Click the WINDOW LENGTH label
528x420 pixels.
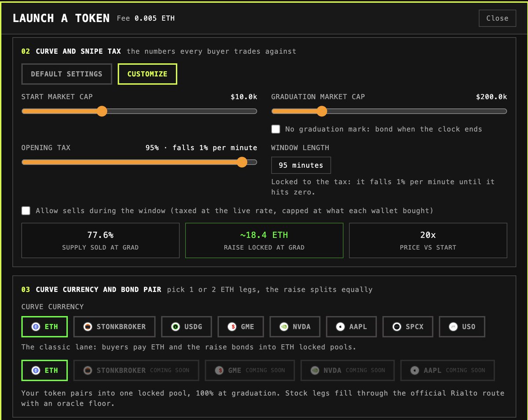pyautogui.click(x=300, y=147)
